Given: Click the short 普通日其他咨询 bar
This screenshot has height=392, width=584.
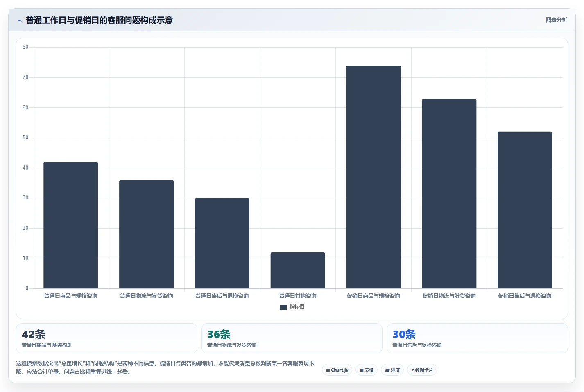Looking at the screenshot, I should [298, 270].
